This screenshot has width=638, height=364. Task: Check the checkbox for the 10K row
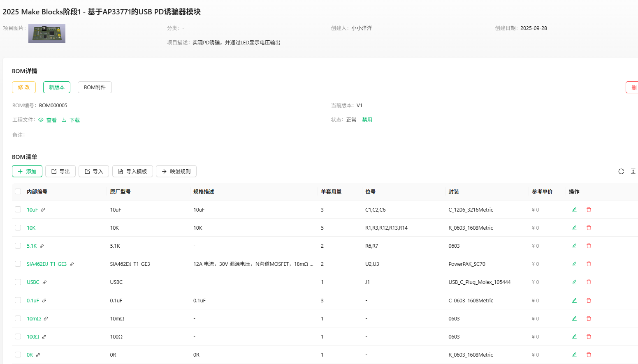click(18, 228)
